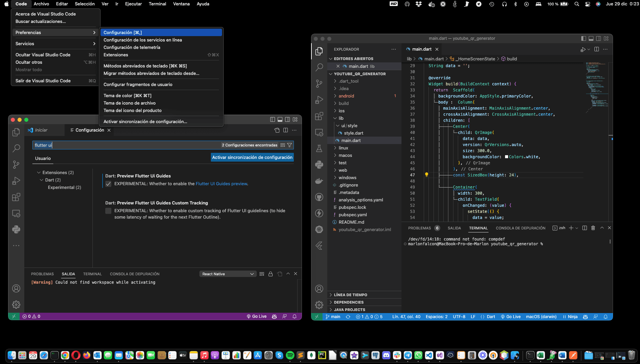Toggle panel in right window title bar

[x=591, y=38]
